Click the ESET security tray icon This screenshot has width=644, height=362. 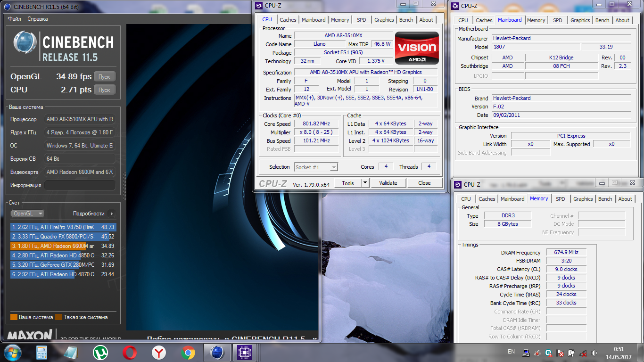(548, 352)
